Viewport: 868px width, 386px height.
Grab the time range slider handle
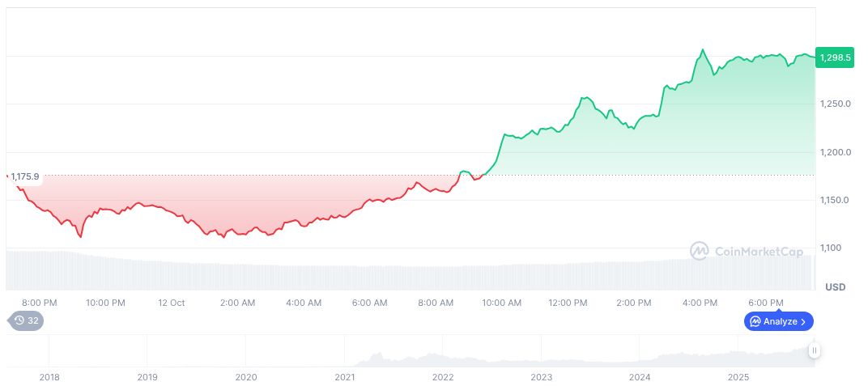pyautogui.click(x=814, y=350)
